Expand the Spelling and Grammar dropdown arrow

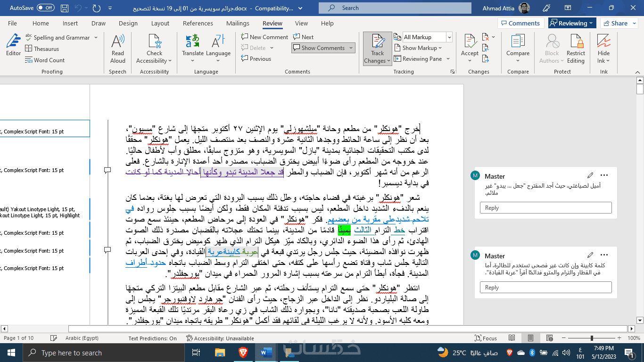tap(96, 38)
